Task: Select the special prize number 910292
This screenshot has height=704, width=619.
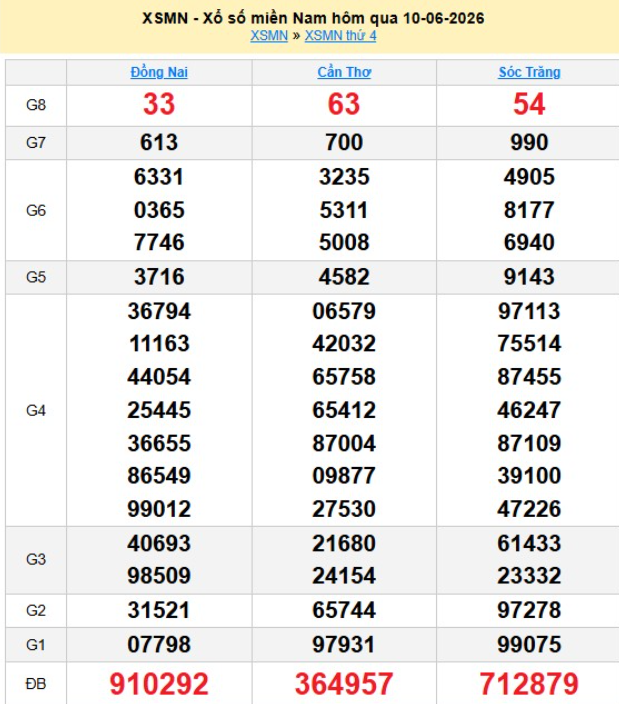Action: pyautogui.click(x=159, y=684)
